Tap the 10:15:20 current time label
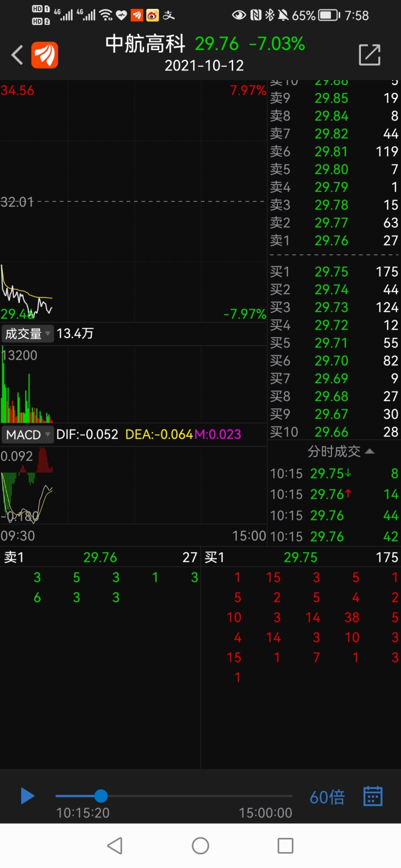 coord(83,813)
